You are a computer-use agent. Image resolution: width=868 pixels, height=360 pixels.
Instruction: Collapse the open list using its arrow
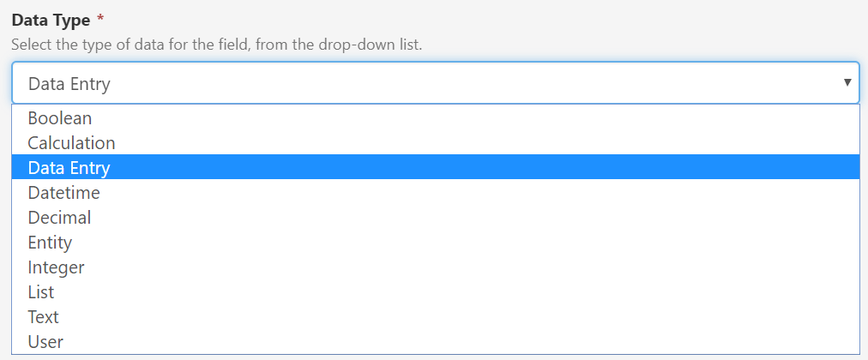[847, 83]
